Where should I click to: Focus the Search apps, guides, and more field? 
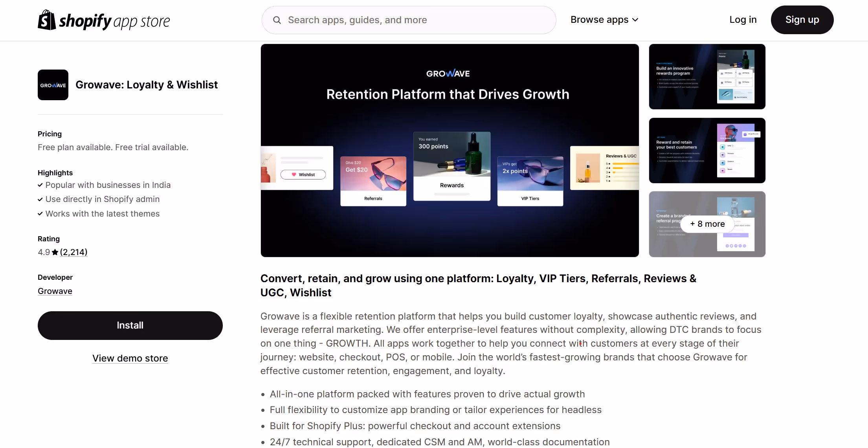click(409, 20)
